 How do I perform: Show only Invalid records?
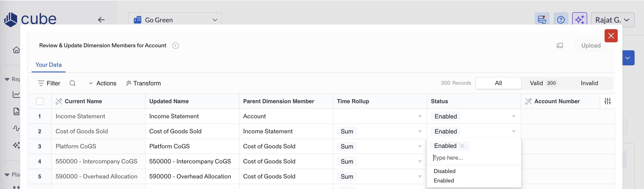[589, 83]
